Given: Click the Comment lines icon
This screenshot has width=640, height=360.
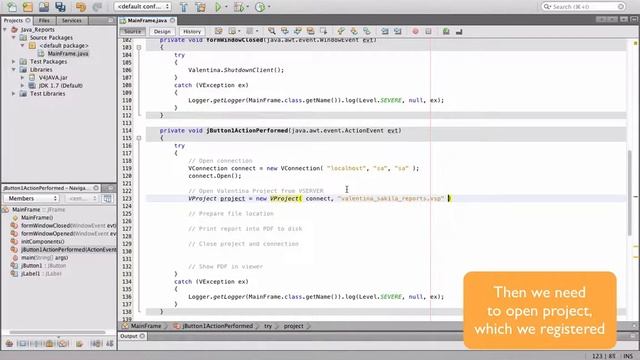Looking at the screenshot, I should (446, 31).
